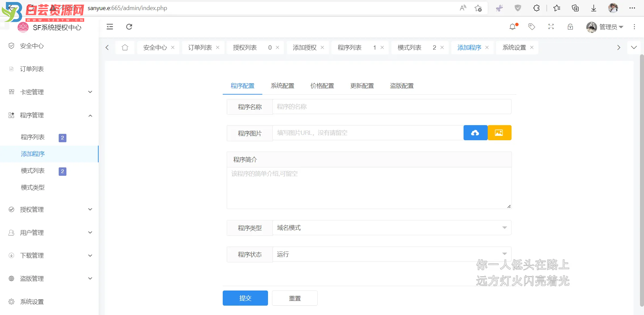Switch to 程序配置 form tab
644x315 pixels.
click(243, 86)
